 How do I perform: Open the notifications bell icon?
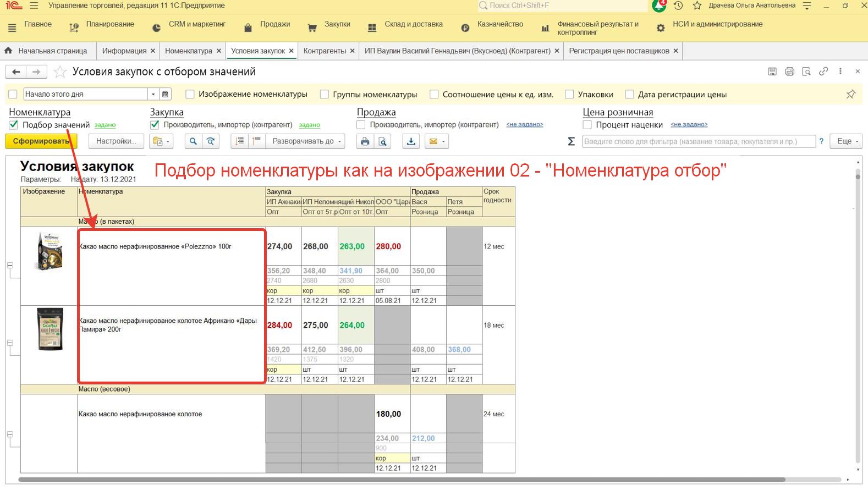pos(659,5)
